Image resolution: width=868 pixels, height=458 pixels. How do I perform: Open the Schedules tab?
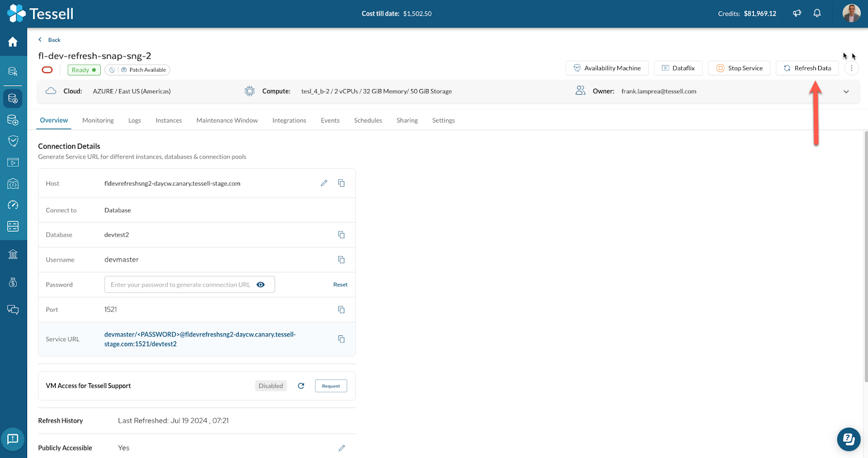pos(368,120)
